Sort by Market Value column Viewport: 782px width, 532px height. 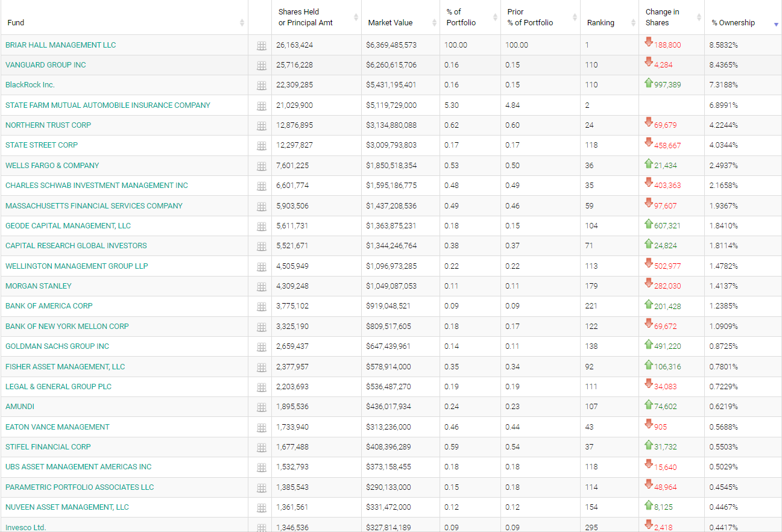coord(401,17)
